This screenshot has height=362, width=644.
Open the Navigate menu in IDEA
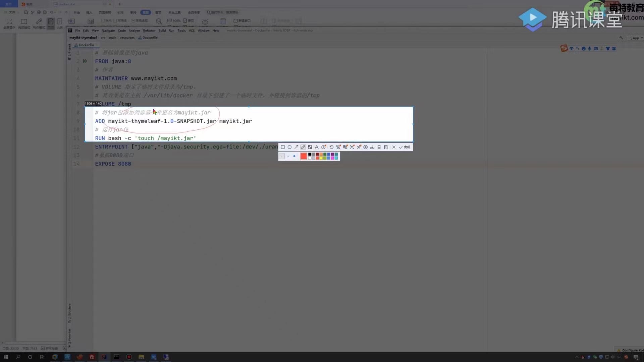[108, 31]
